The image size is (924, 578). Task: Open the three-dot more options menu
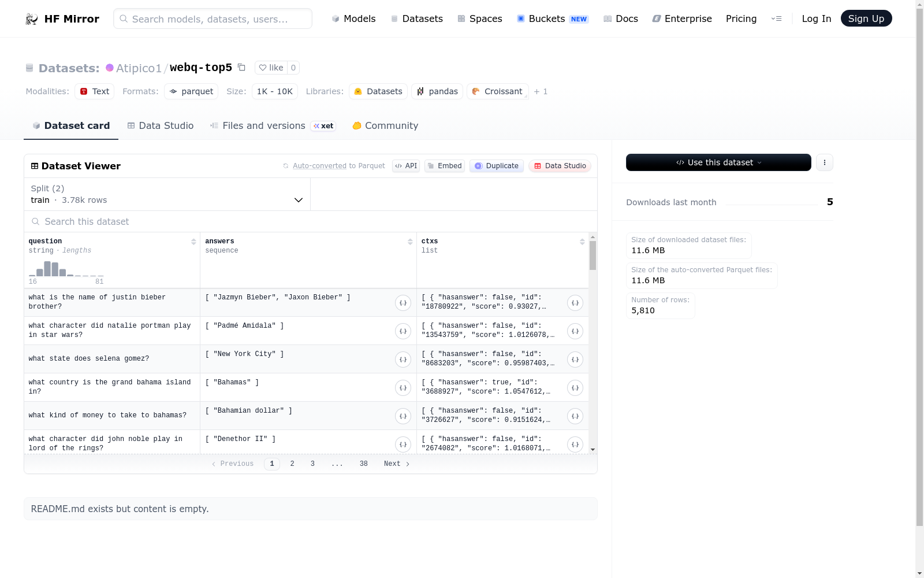tap(825, 162)
